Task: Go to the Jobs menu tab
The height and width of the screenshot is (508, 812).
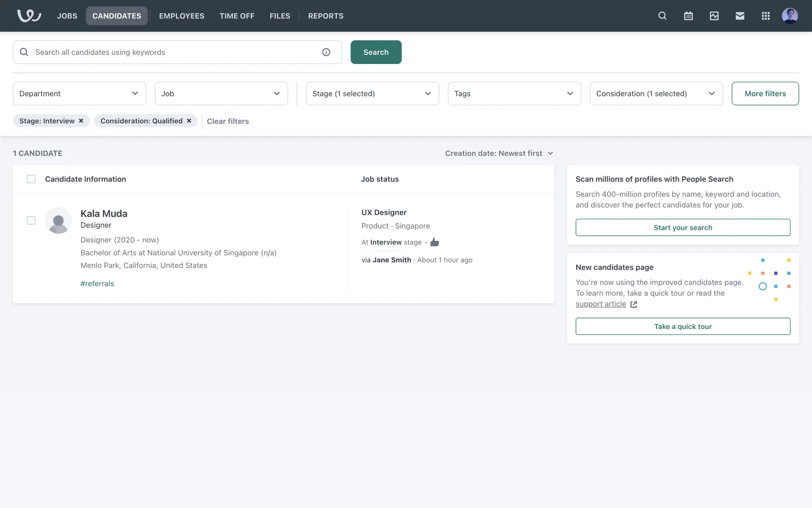Action: click(x=67, y=16)
